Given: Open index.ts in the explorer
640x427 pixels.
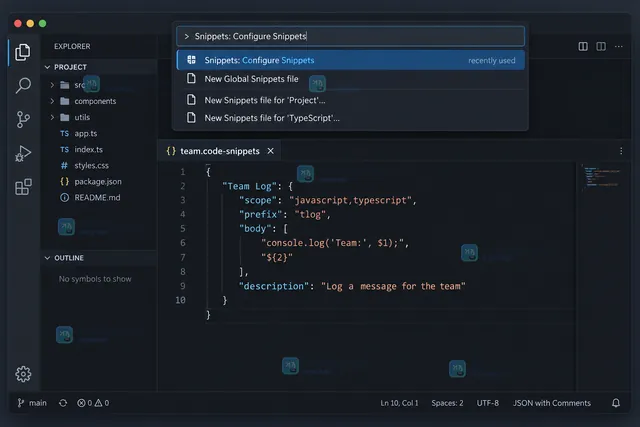Looking at the screenshot, I should pos(89,149).
